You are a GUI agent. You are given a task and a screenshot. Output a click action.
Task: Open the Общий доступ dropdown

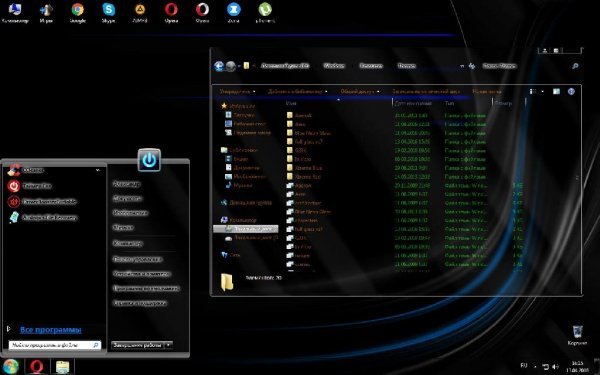click(360, 91)
